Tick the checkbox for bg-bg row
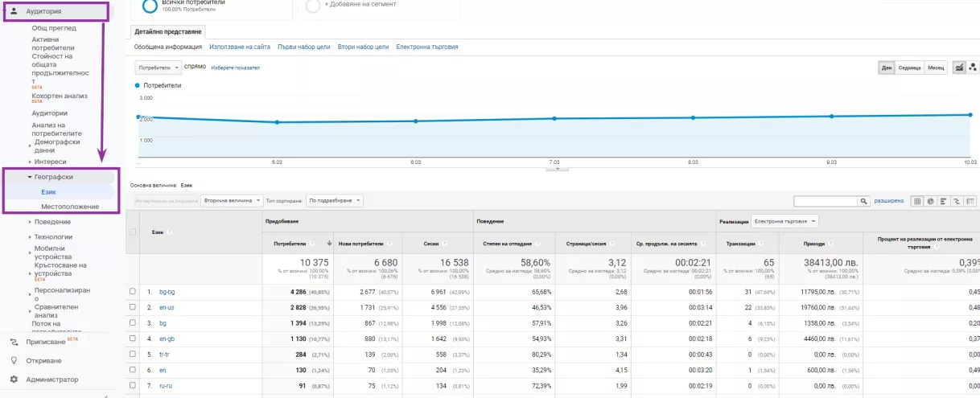The width and height of the screenshot is (980, 398). pyautogui.click(x=133, y=292)
